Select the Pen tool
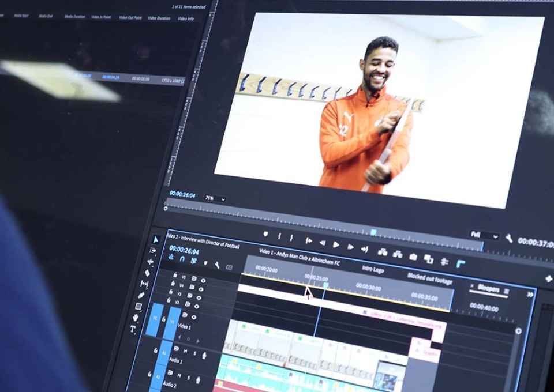 [142, 295]
